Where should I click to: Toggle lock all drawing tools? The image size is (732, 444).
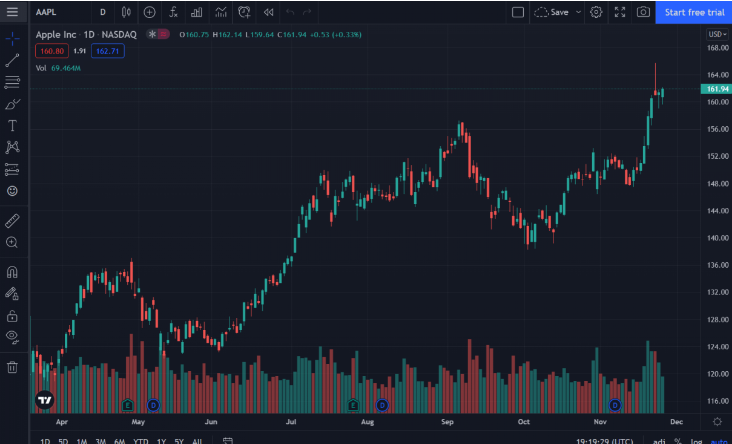click(12, 316)
